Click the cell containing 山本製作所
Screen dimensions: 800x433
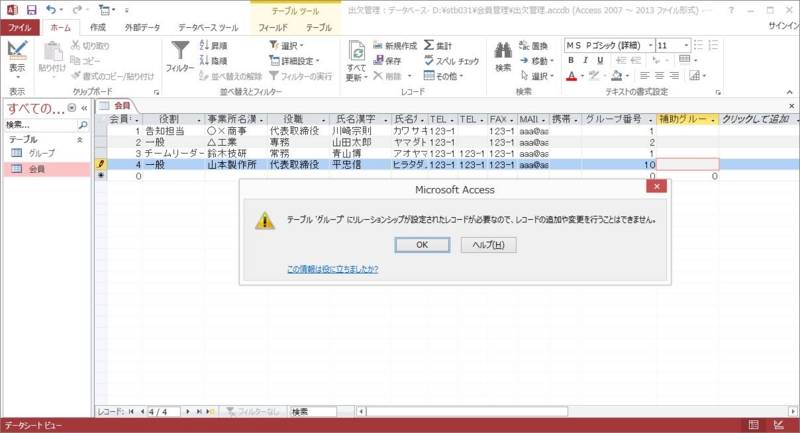coord(236,165)
